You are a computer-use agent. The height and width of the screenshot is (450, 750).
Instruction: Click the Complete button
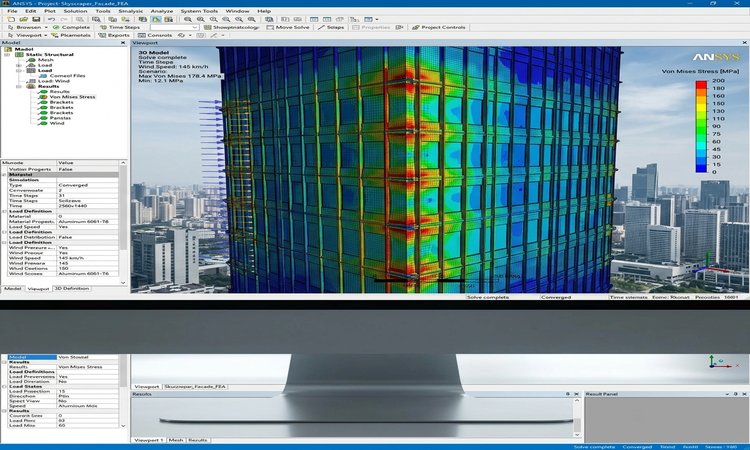[x=71, y=27]
